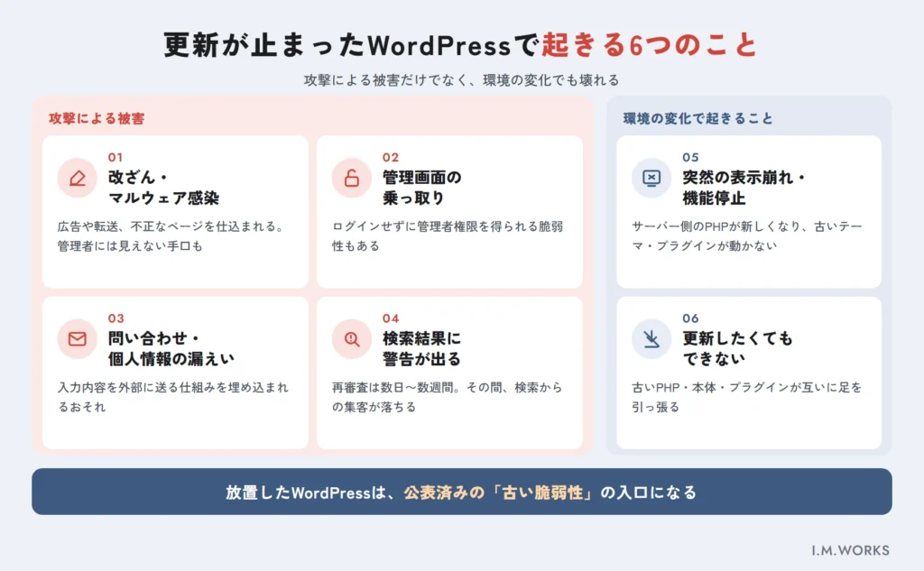Viewport: 924px width, 571px height.
Task: Click description 古いPHP・本体・プラグインが互いに足を引っ張る
Action: coord(747,397)
